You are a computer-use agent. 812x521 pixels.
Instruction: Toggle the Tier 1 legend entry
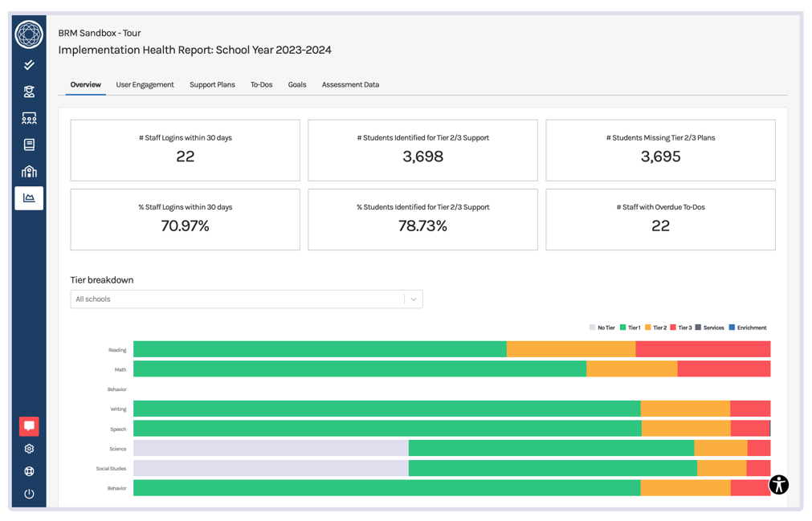[x=630, y=328]
